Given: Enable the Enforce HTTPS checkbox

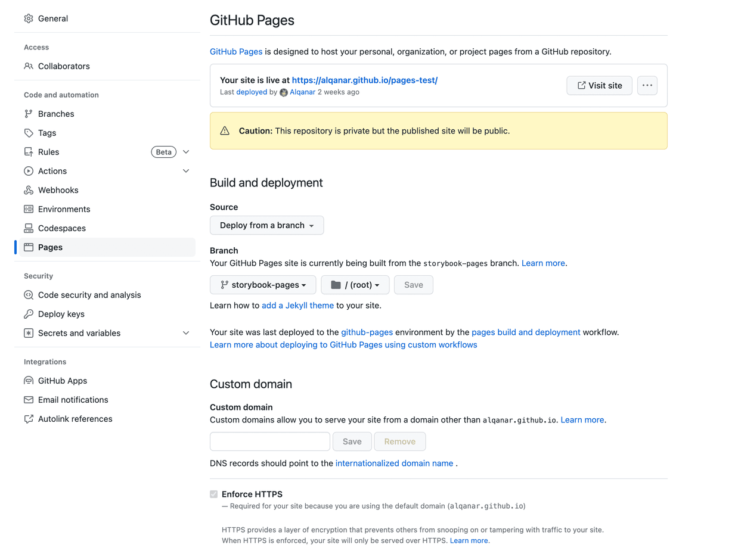Looking at the screenshot, I should tap(213, 494).
